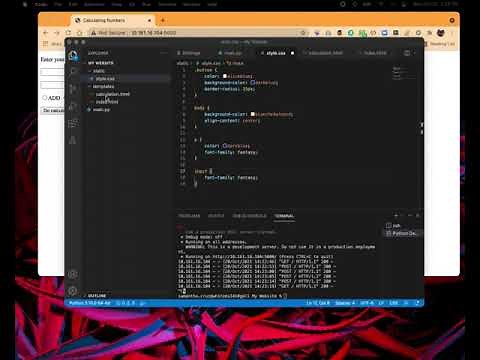Open the Manage gear icon in the activity bar

pyautogui.click(x=73, y=291)
